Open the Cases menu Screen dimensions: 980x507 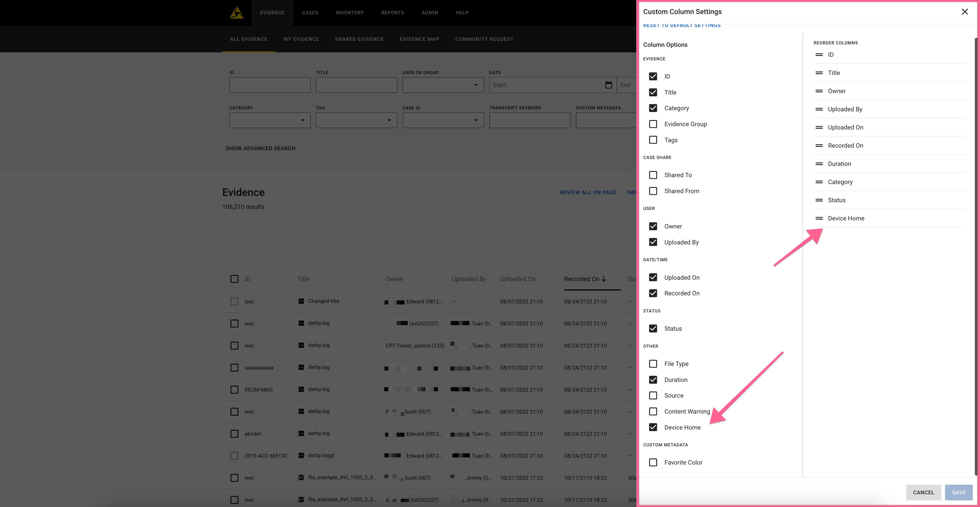(x=310, y=13)
